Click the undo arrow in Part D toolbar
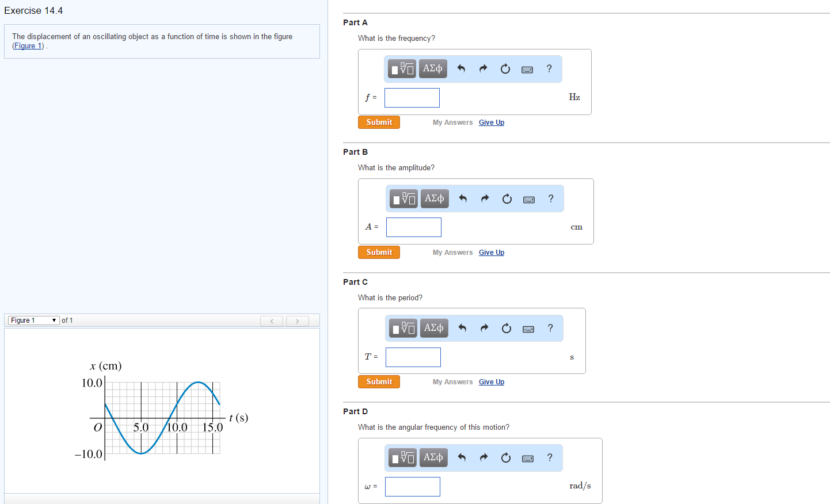 click(x=461, y=457)
